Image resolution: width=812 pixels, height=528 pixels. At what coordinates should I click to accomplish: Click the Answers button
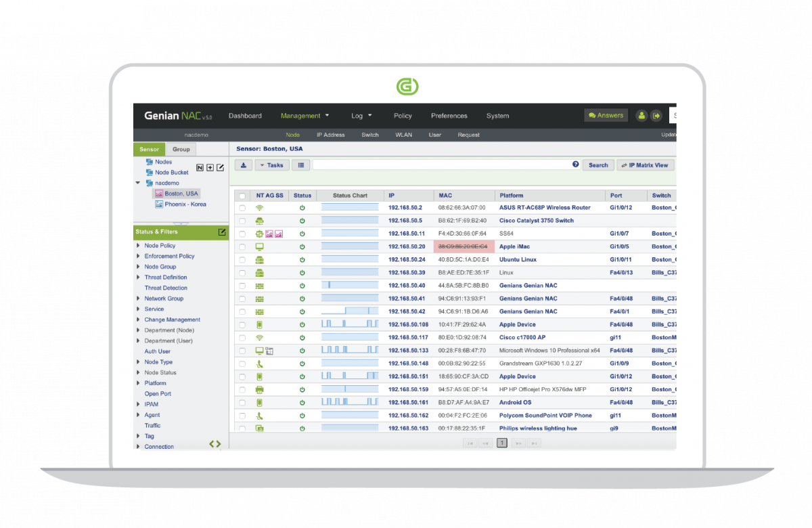(606, 116)
